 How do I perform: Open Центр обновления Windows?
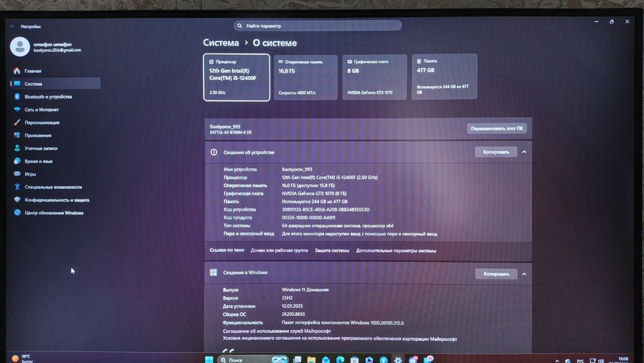(55, 213)
